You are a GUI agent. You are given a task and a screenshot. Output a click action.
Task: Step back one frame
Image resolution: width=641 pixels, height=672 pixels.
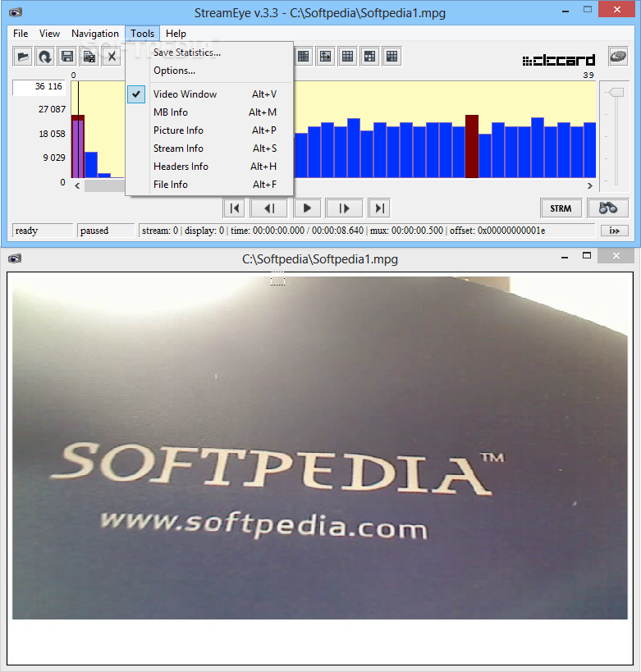pos(270,208)
